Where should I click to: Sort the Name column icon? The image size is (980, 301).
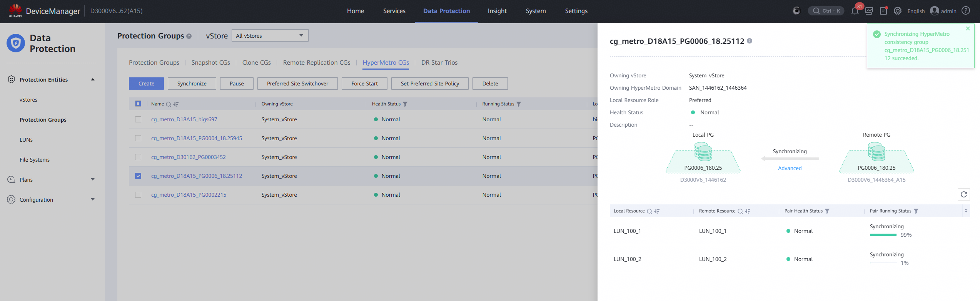tap(176, 104)
